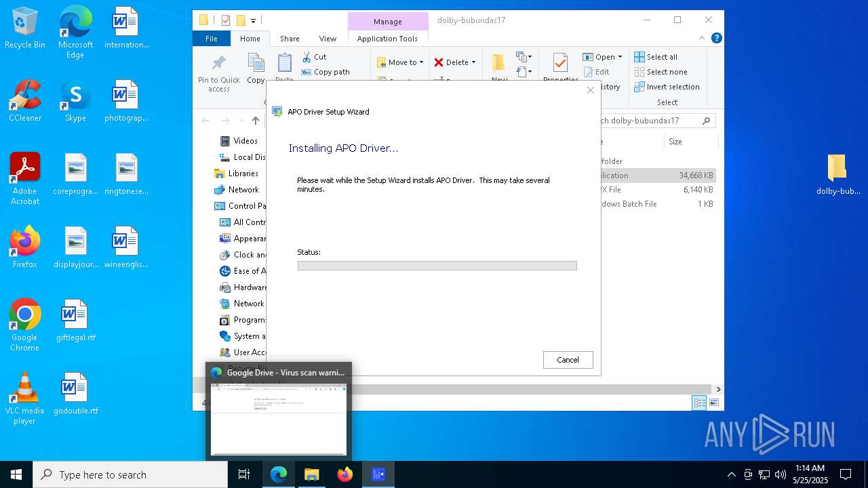Click Invert selection in ribbon
Image resolution: width=868 pixels, height=488 pixels.
click(667, 87)
